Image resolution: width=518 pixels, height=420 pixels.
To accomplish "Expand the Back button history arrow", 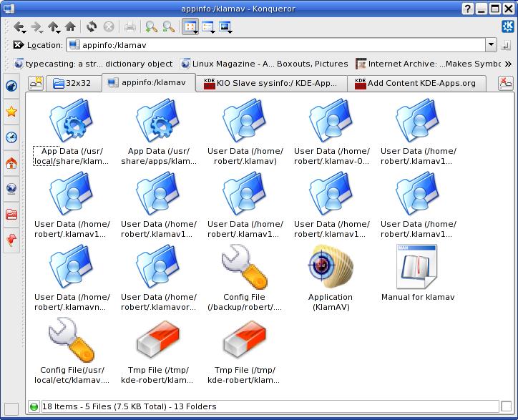I will (24, 31).
